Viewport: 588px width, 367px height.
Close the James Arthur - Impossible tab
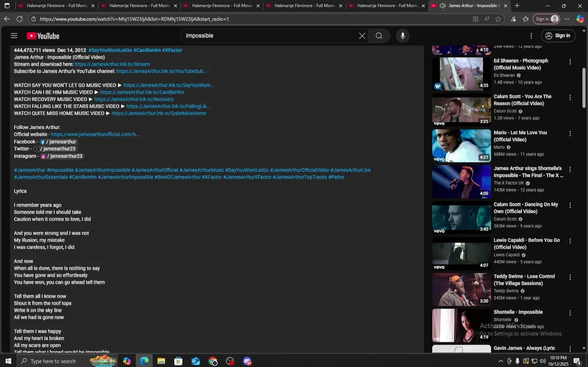click(505, 6)
